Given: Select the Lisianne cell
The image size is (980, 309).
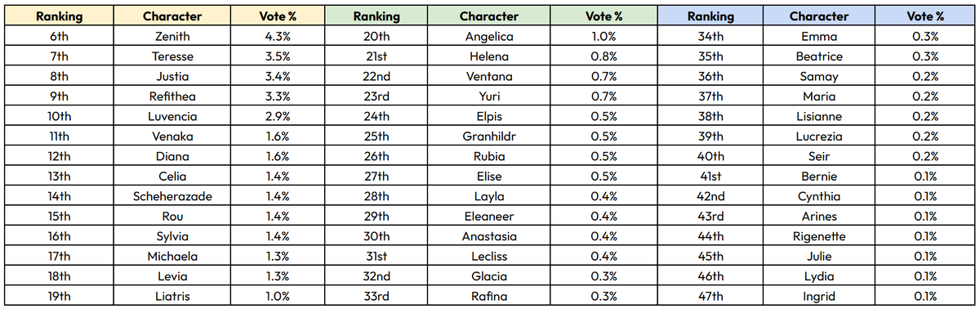Looking at the screenshot, I should (x=819, y=116).
